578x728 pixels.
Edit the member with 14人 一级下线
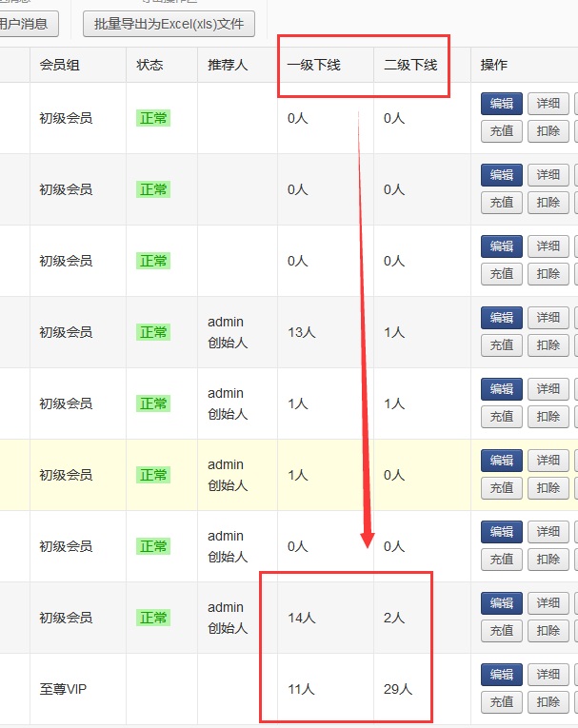(x=502, y=602)
